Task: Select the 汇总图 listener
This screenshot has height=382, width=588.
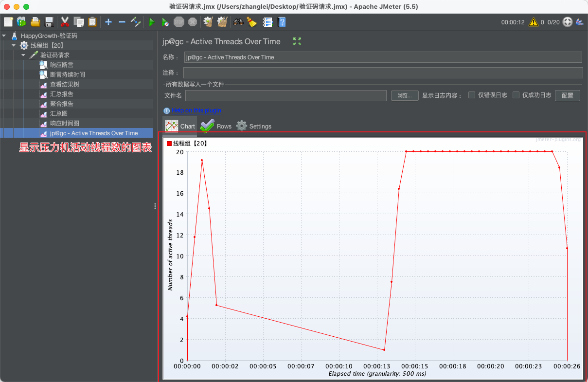Action: click(58, 113)
